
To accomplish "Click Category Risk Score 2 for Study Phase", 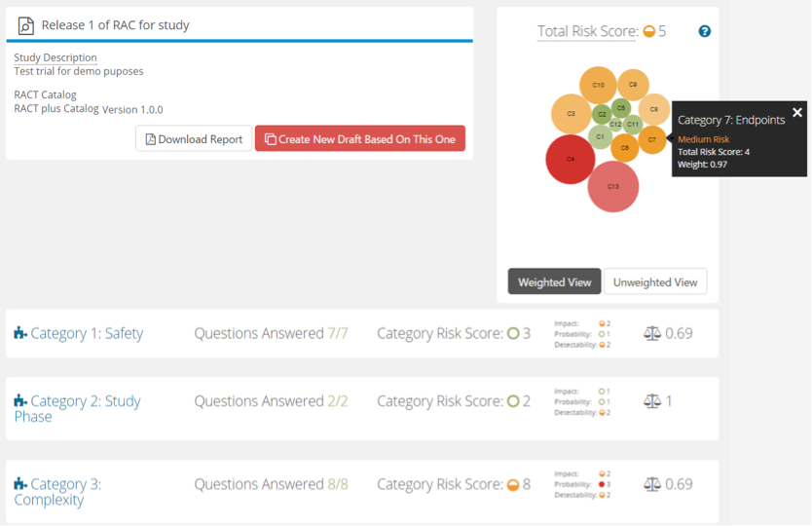I will (x=454, y=401).
